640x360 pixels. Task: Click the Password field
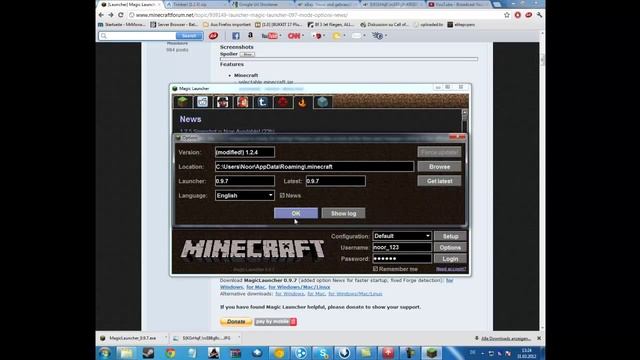(x=402, y=259)
